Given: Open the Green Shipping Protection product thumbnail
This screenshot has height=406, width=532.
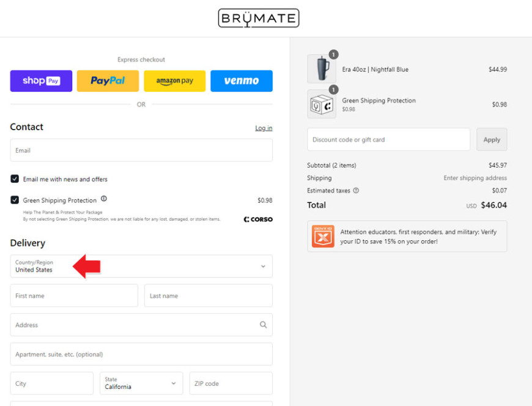Looking at the screenshot, I should pyautogui.click(x=322, y=104).
